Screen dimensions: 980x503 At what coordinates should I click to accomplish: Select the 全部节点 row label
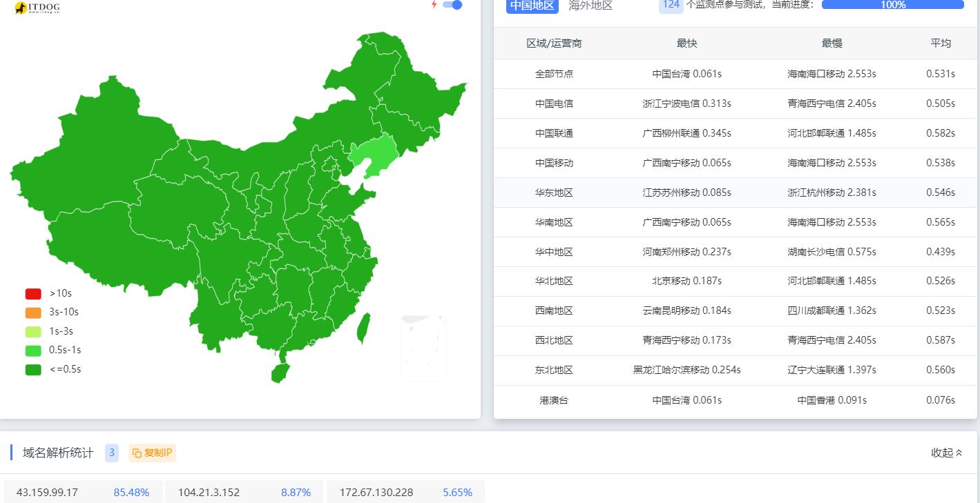point(554,74)
